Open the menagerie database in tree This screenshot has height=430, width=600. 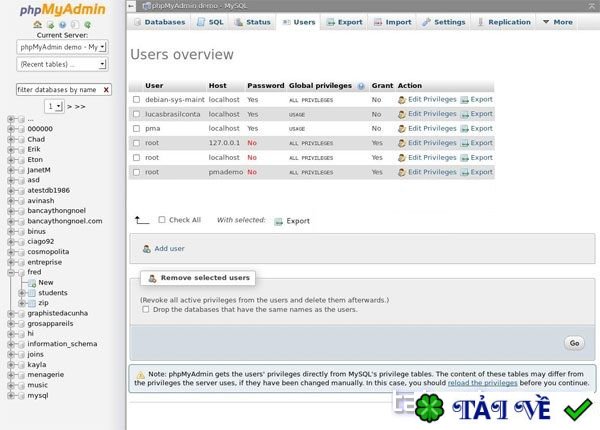tap(46, 375)
